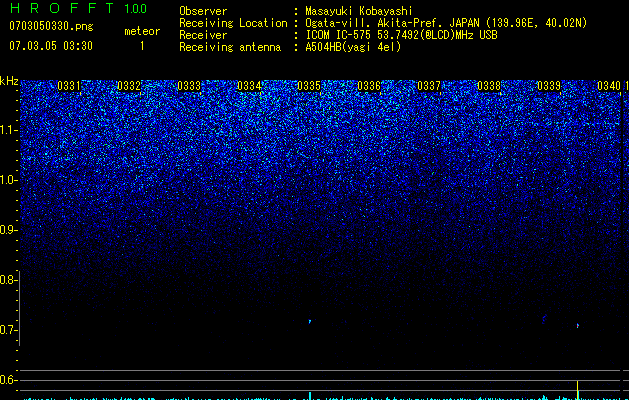The width and height of the screenshot is (629, 400).
Task: Click the 0332 time marker
Action: click(x=129, y=86)
